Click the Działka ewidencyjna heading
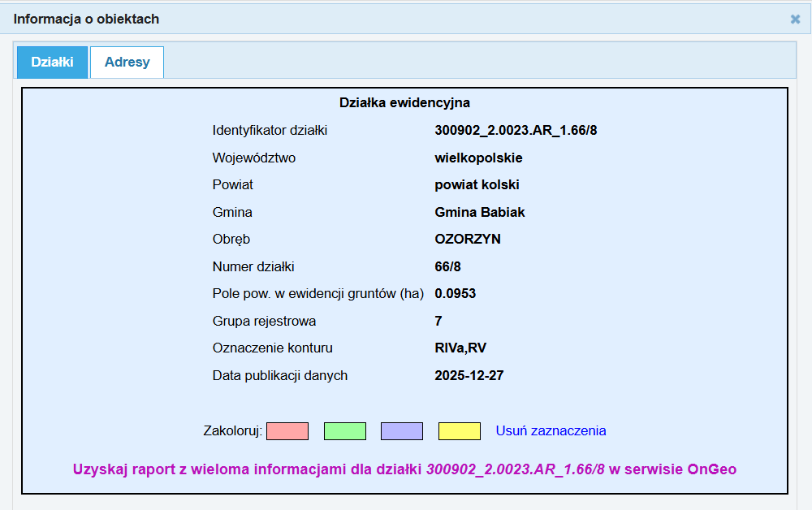This screenshot has height=510, width=812. click(404, 103)
